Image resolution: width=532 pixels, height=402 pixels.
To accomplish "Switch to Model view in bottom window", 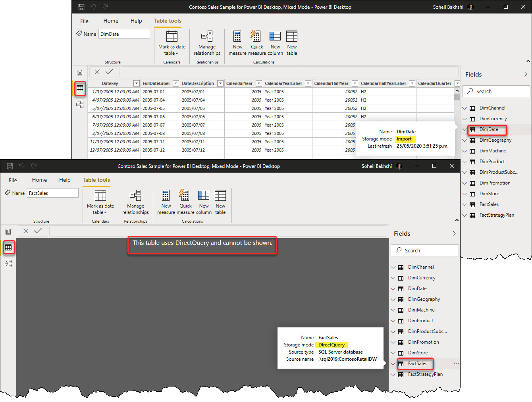I will coord(8,264).
